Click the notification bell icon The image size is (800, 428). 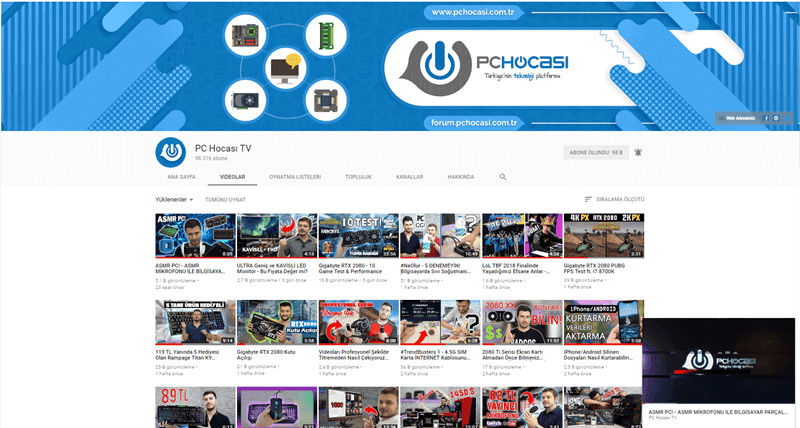(638, 153)
